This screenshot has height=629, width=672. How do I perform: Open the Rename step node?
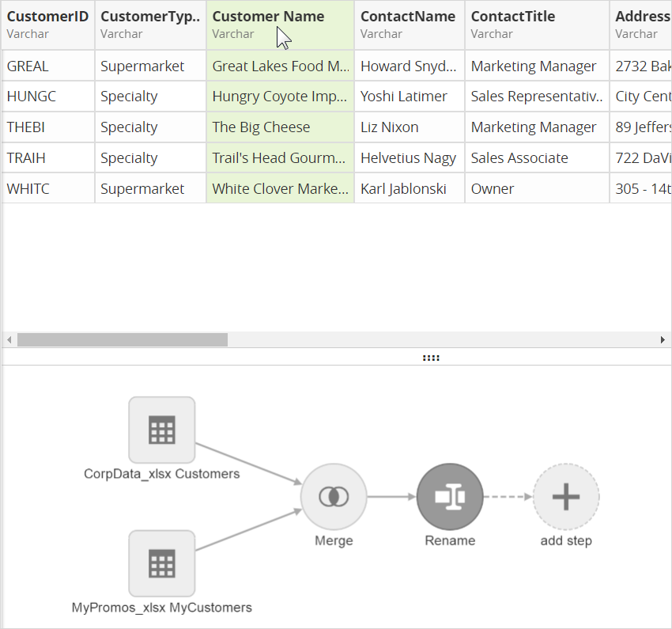coord(450,497)
